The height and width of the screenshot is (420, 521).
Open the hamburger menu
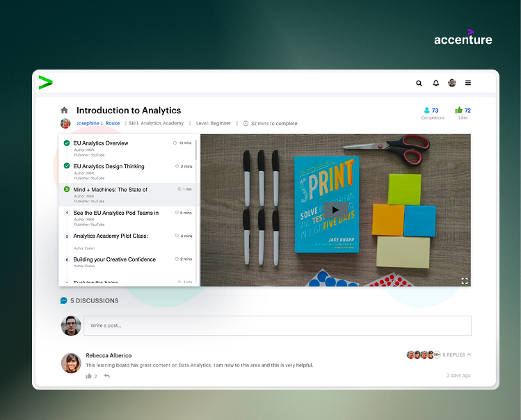(x=468, y=83)
